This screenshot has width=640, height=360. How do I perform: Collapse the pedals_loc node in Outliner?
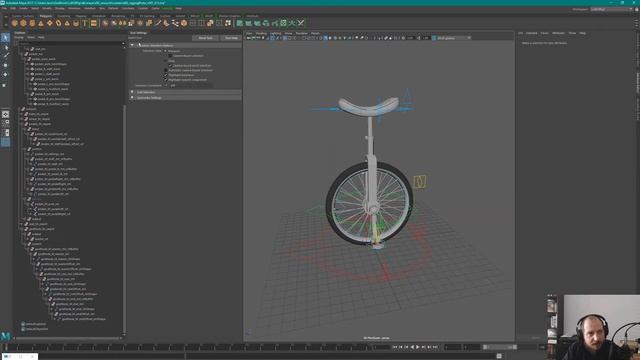coord(22,54)
